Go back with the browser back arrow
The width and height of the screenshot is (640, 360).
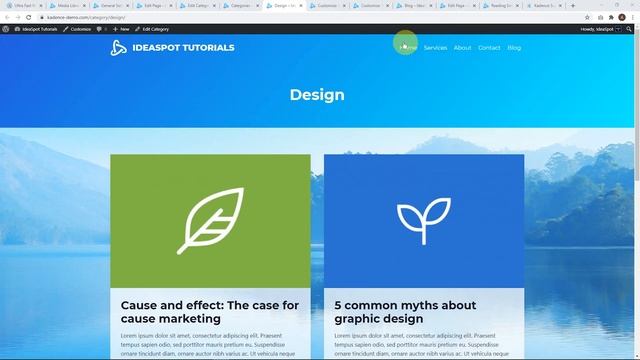(7, 18)
